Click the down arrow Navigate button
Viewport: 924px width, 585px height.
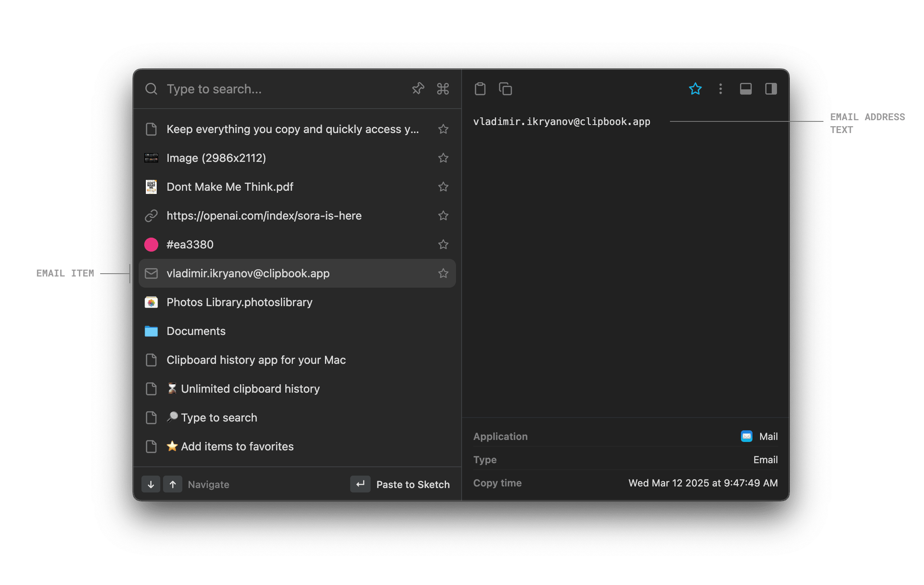[x=151, y=484]
